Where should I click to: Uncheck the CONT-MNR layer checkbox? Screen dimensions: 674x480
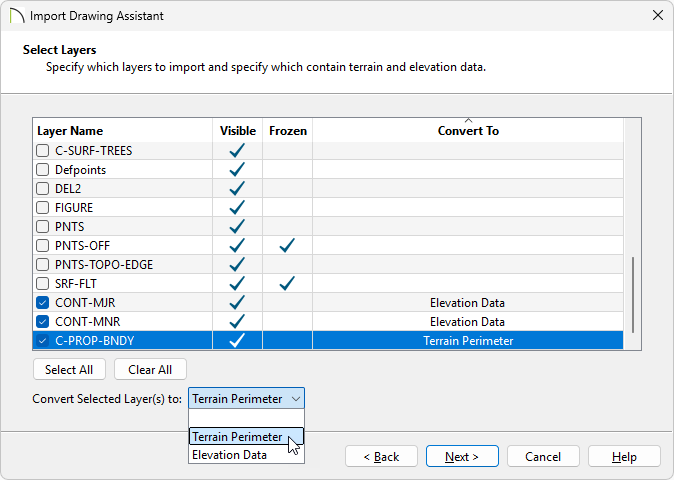tap(43, 321)
